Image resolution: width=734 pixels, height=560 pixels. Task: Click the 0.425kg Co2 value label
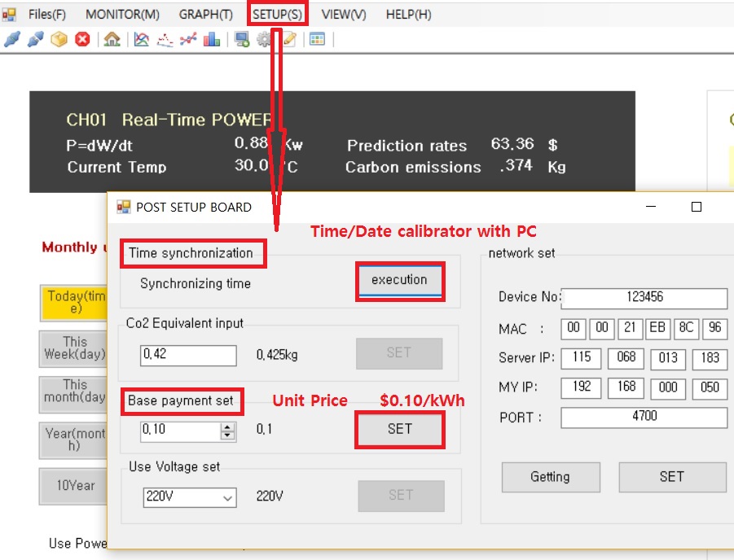(x=277, y=356)
